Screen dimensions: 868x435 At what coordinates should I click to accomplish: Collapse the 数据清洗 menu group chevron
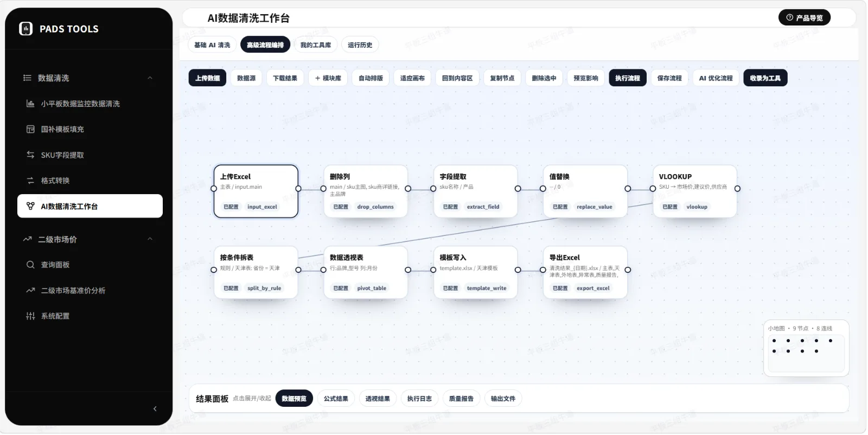coord(150,78)
